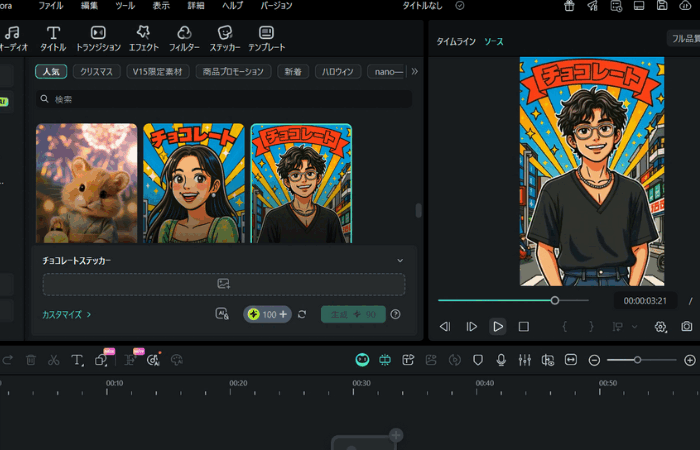
Task: Open the ツール menu
Action: pos(125,6)
